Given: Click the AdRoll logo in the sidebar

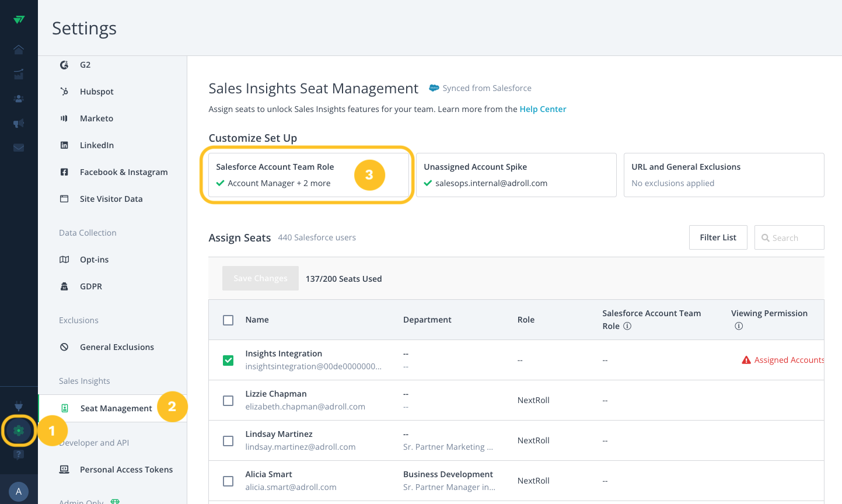Looking at the screenshot, I should [19, 19].
